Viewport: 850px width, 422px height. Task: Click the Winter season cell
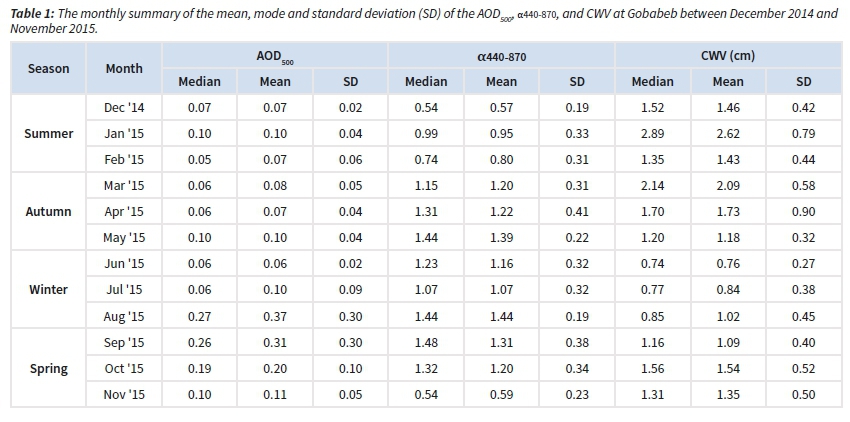(48, 290)
